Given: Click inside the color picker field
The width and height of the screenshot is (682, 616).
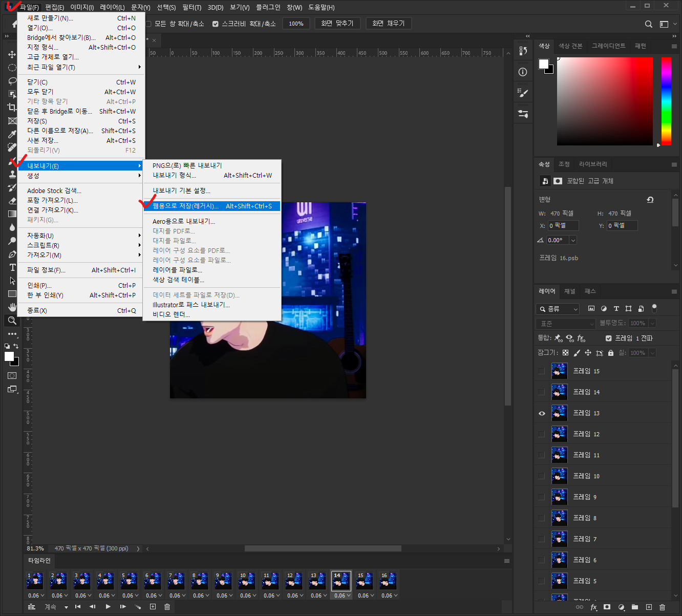Looking at the screenshot, I should [x=605, y=101].
